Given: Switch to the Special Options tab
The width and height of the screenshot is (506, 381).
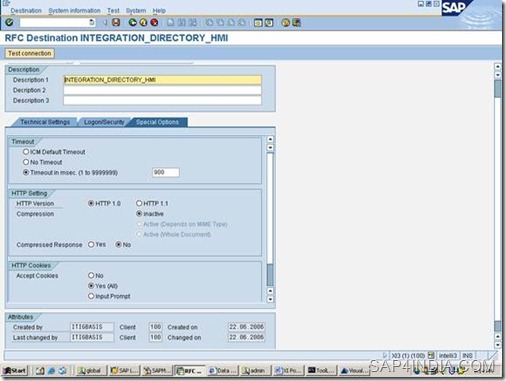Looking at the screenshot, I should 157,122.
